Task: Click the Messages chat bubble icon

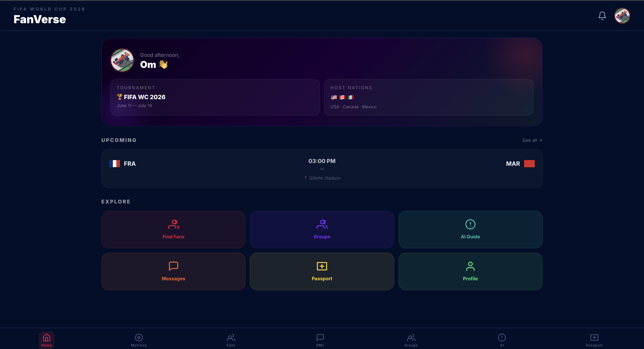Action: pyautogui.click(x=174, y=266)
